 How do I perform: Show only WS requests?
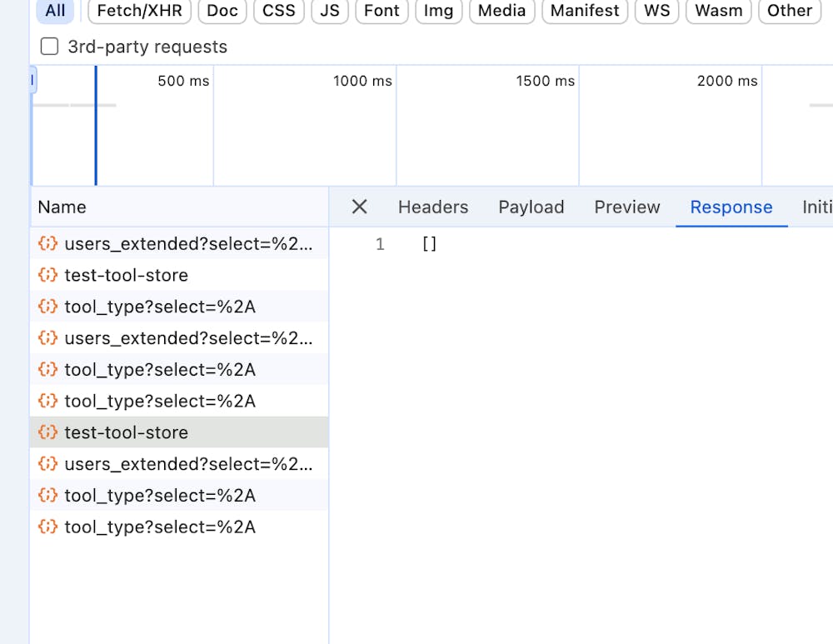[x=656, y=11]
